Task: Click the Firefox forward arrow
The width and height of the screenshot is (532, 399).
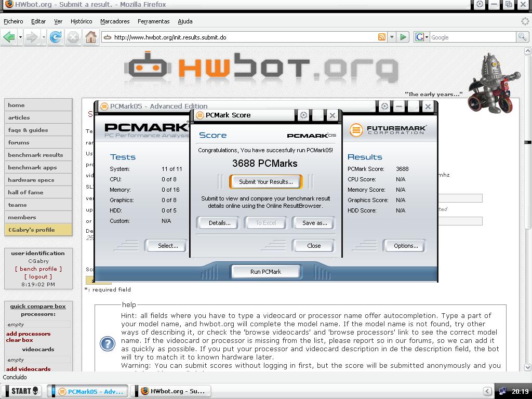Action: point(32,37)
